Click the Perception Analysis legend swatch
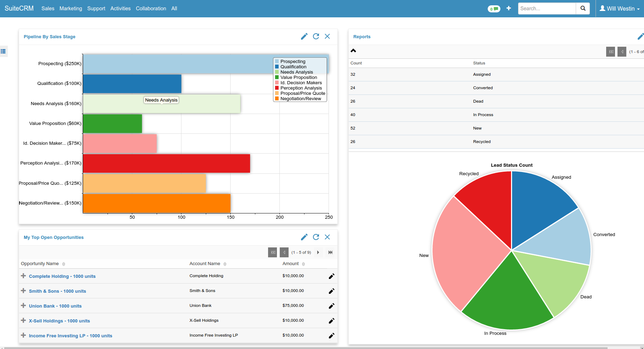 pyautogui.click(x=277, y=88)
